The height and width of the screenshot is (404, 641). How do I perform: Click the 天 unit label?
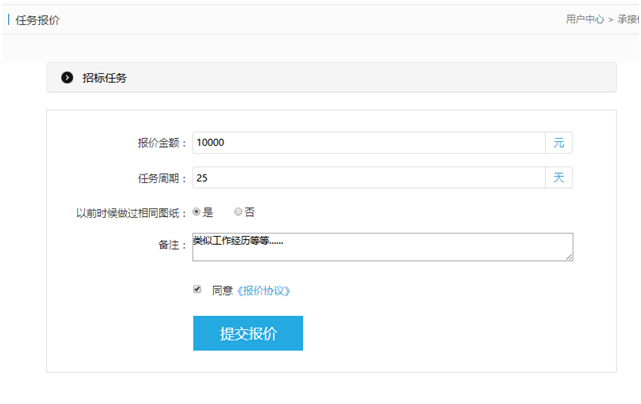point(559,177)
